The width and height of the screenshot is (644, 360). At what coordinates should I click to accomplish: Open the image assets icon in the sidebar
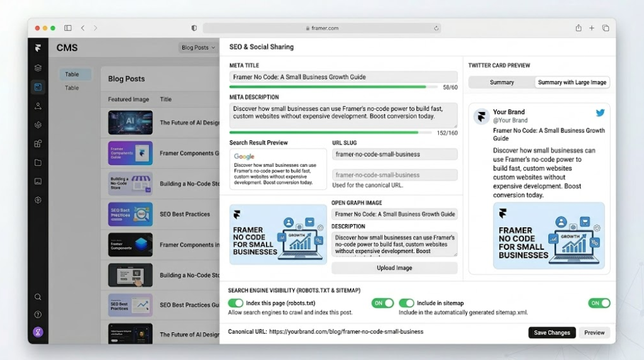[38, 181]
